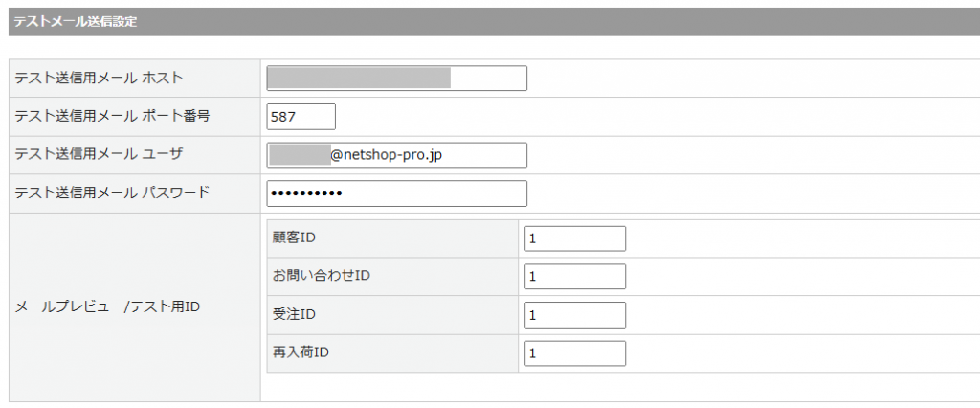Click the blank right end of host field

click(x=488, y=78)
